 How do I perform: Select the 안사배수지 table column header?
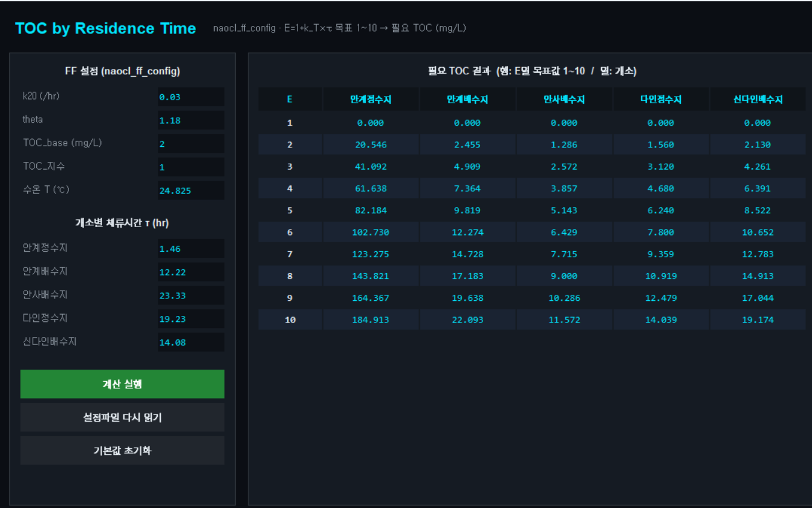pos(564,100)
